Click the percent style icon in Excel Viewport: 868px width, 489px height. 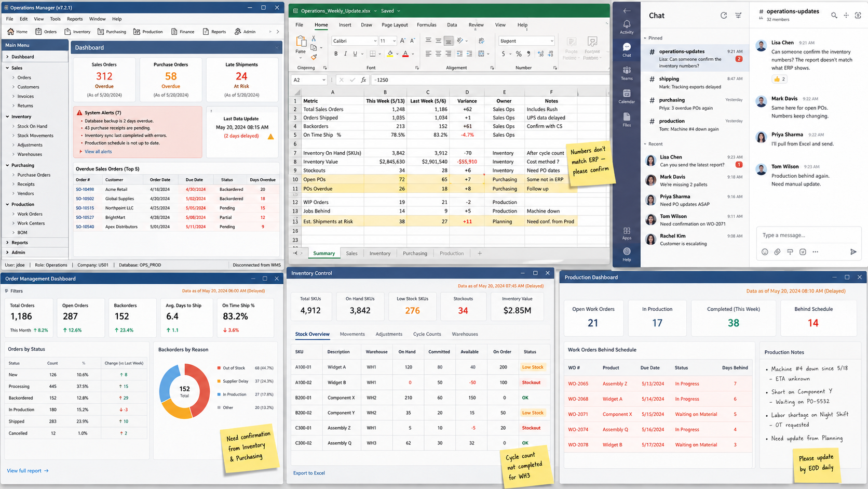click(x=518, y=54)
